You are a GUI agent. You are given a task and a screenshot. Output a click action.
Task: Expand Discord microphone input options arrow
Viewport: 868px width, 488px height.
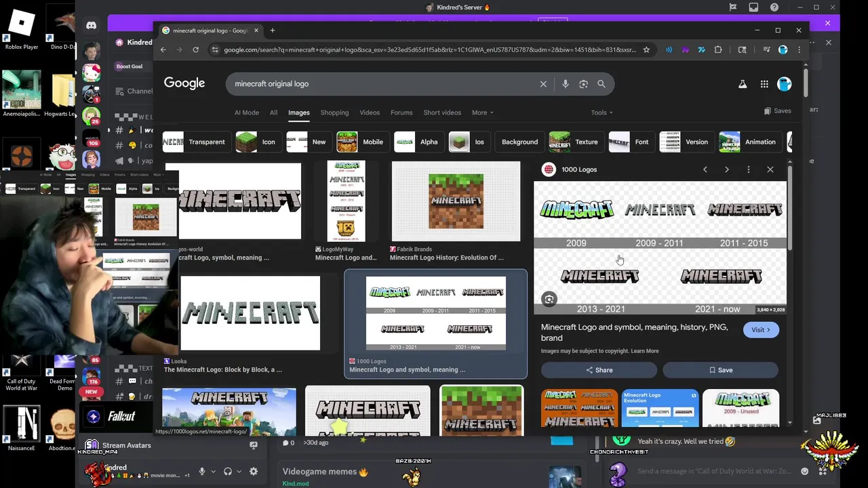[213, 472]
